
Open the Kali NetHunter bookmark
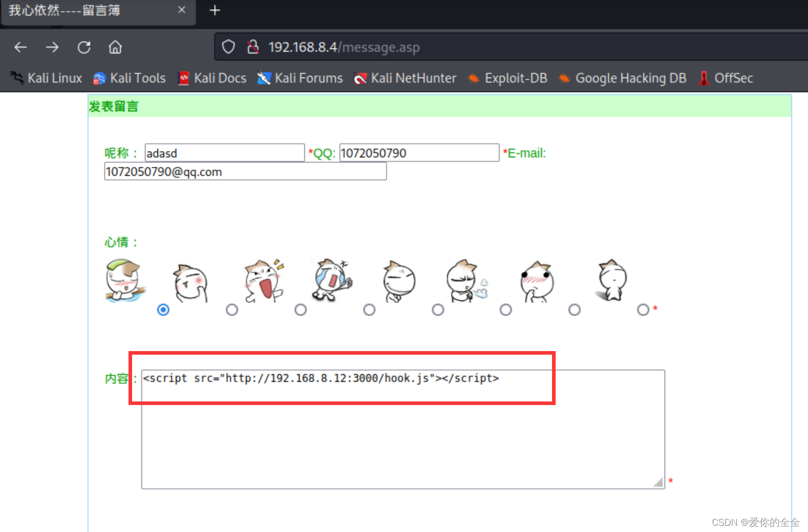click(406, 78)
